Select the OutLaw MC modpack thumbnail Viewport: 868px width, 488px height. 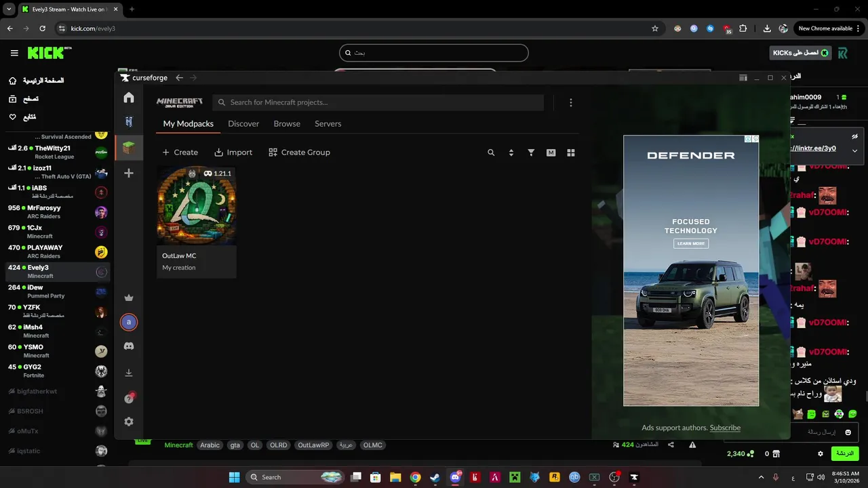coord(197,205)
